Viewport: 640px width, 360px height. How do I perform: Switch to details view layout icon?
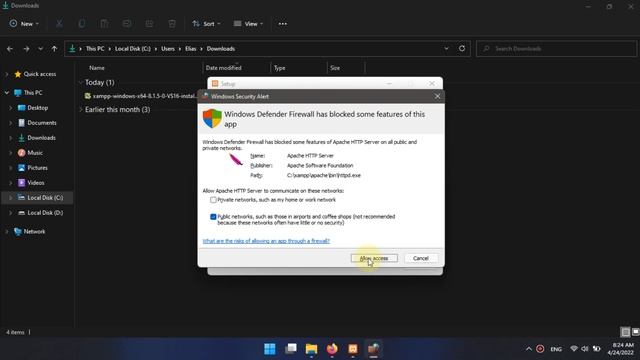click(x=625, y=332)
